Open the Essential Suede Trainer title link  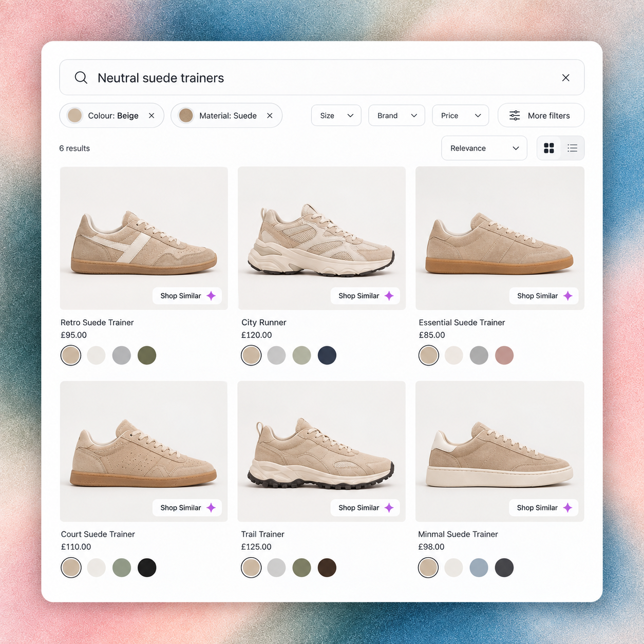tap(462, 323)
